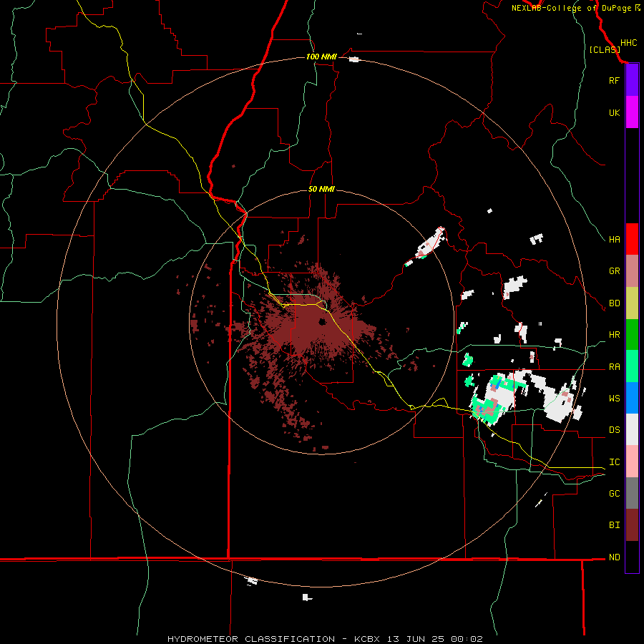Click the "BD" legend label
Viewport: 644px width, 644px height.
point(614,303)
